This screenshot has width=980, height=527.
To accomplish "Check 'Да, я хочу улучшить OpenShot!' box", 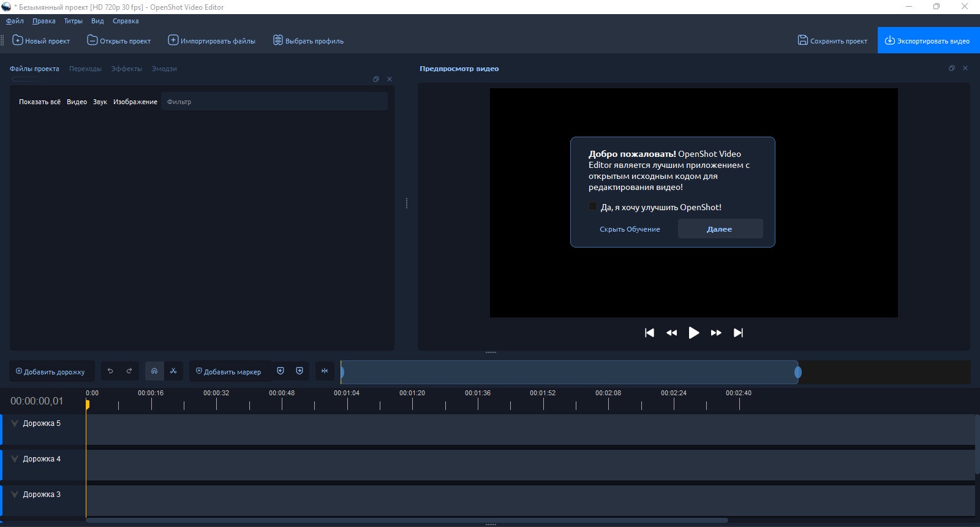I will tap(593, 207).
